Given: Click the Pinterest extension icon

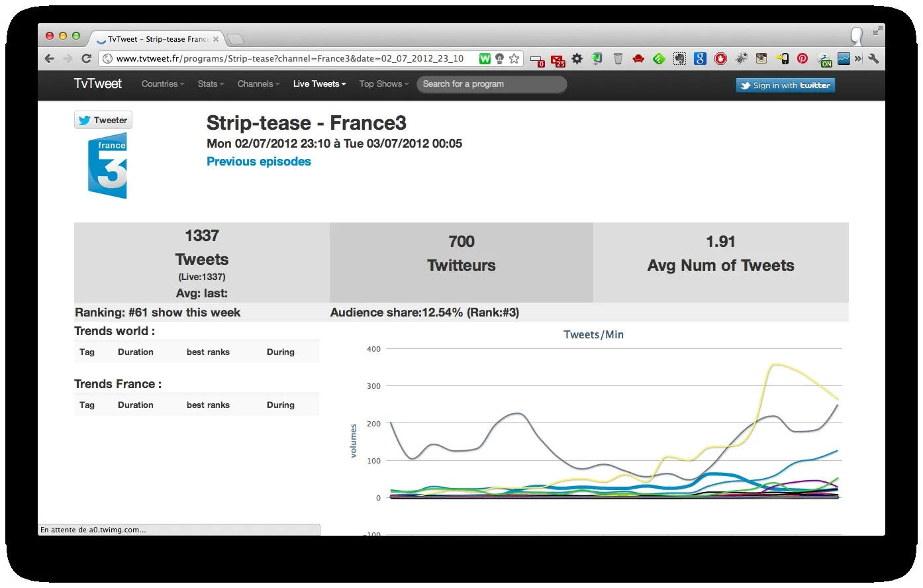Looking at the screenshot, I should coord(802,58).
